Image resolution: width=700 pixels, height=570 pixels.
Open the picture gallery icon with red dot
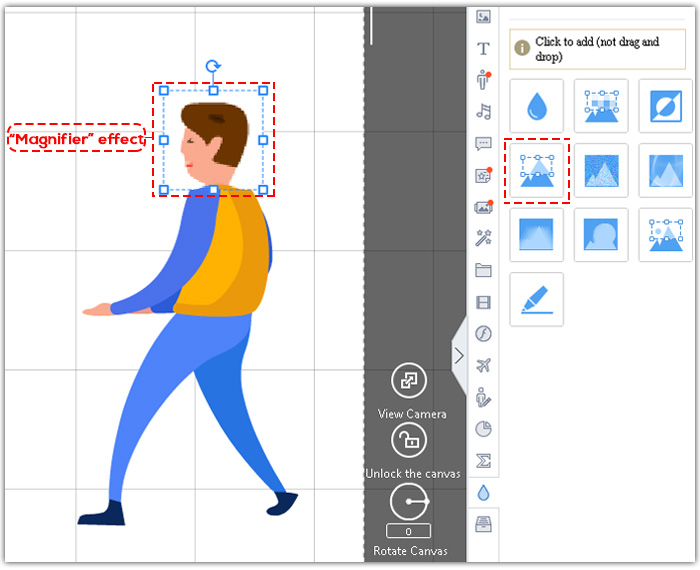pos(483,207)
